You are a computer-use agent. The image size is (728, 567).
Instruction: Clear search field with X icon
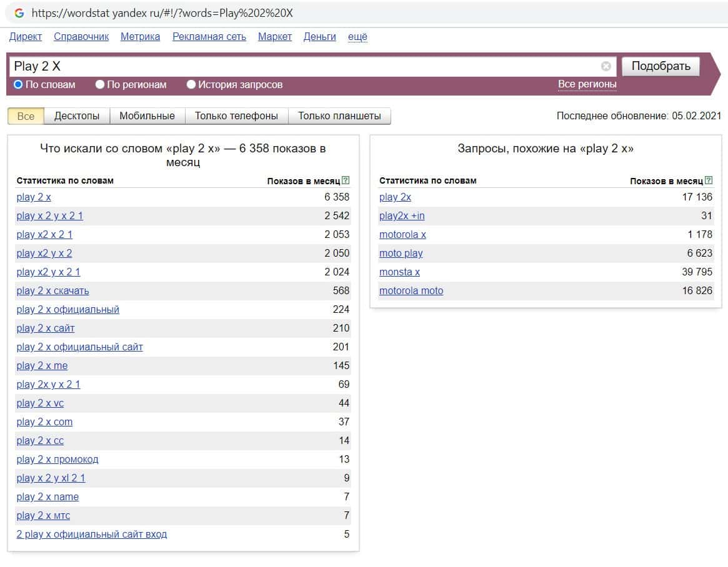(606, 66)
